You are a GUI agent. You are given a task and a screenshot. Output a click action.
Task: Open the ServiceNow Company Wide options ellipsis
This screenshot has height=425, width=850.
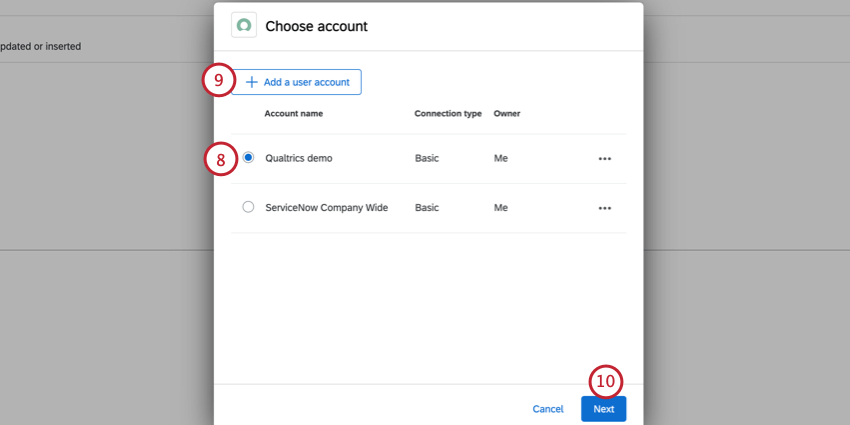[x=604, y=208]
